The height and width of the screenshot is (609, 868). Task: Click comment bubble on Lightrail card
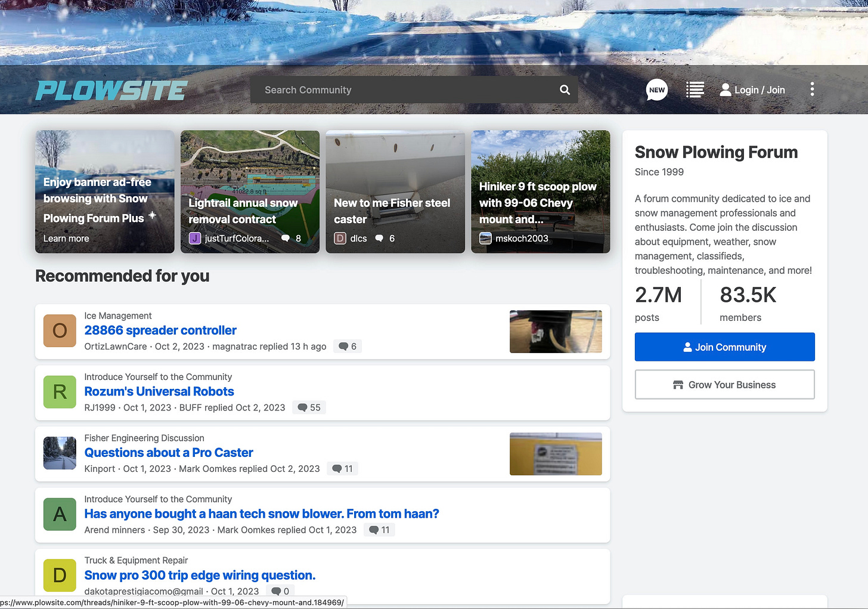pos(286,238)
